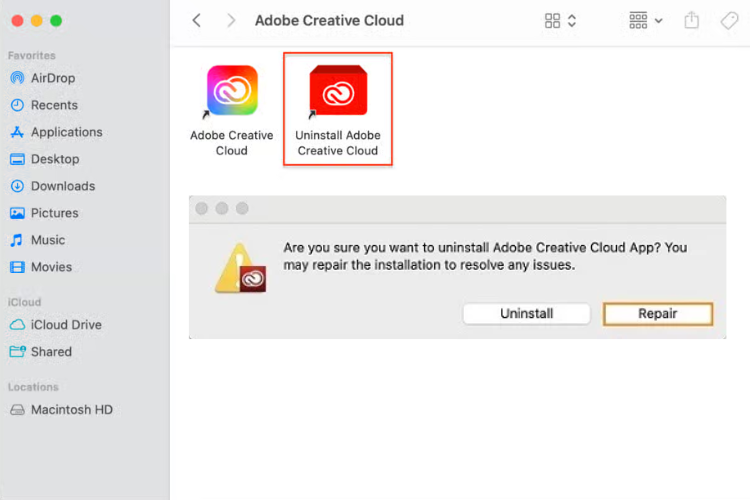Open Macintosh HD under Locations
The width and height of the screenshot is (750, 500).
pos(61,410)
